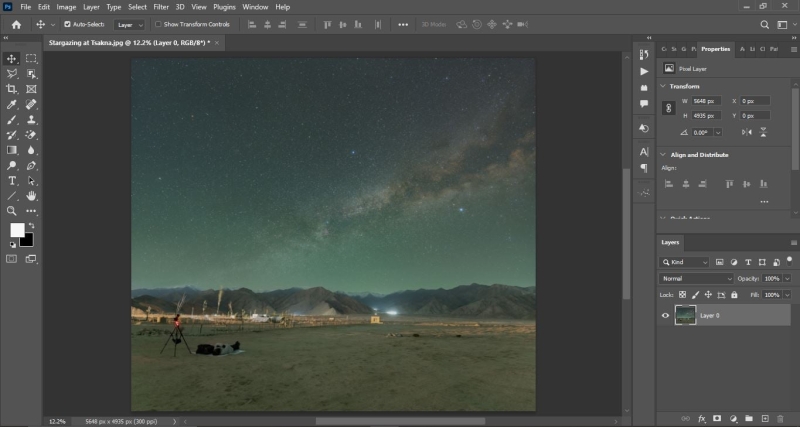Delete layer using the trash icon
800x427 pixels.
780,419
